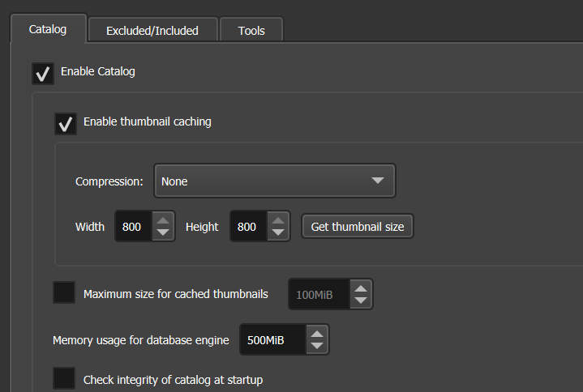This screenshot has height=392, width=583.
Task: Decrease thumbnail Width with down arrow
Action: tap(164, 232)
